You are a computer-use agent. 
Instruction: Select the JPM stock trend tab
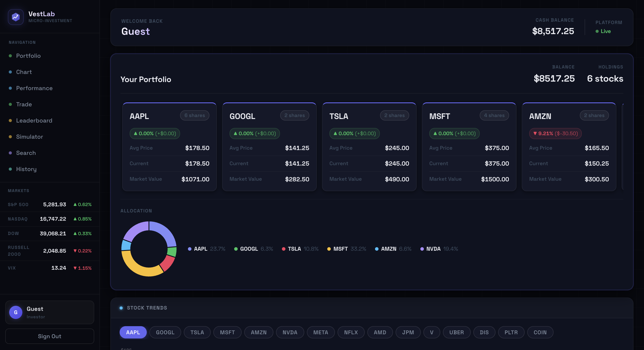(x=408, y=332)
